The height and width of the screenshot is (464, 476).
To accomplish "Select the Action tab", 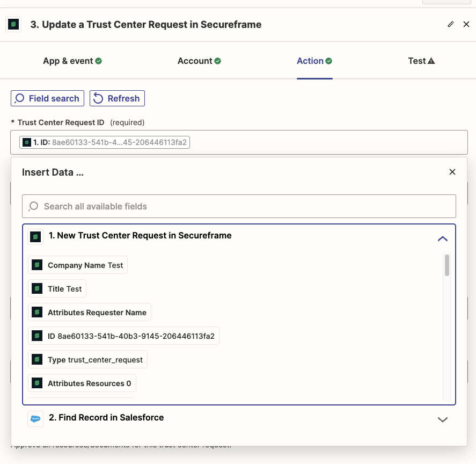I will coord(314,61).
